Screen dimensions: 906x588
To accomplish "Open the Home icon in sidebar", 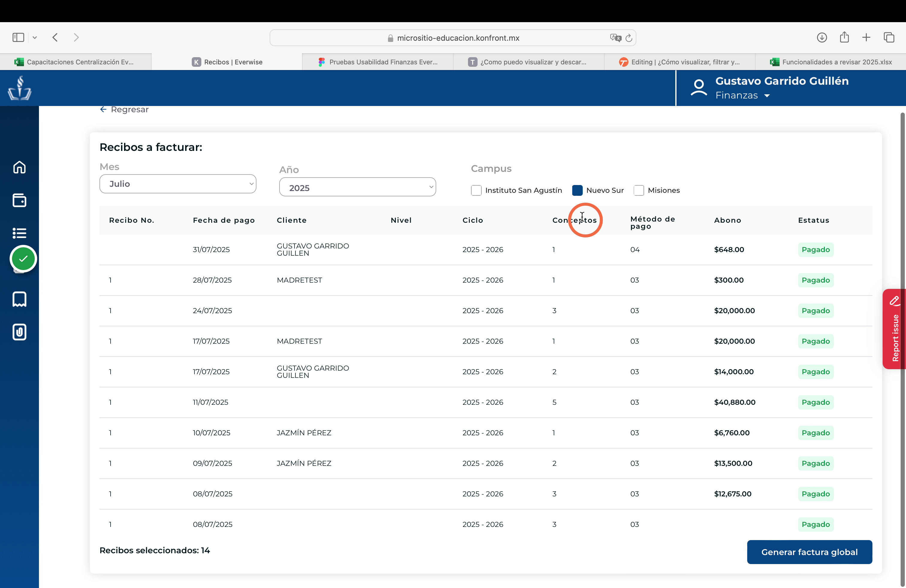I will click(19, 167).
